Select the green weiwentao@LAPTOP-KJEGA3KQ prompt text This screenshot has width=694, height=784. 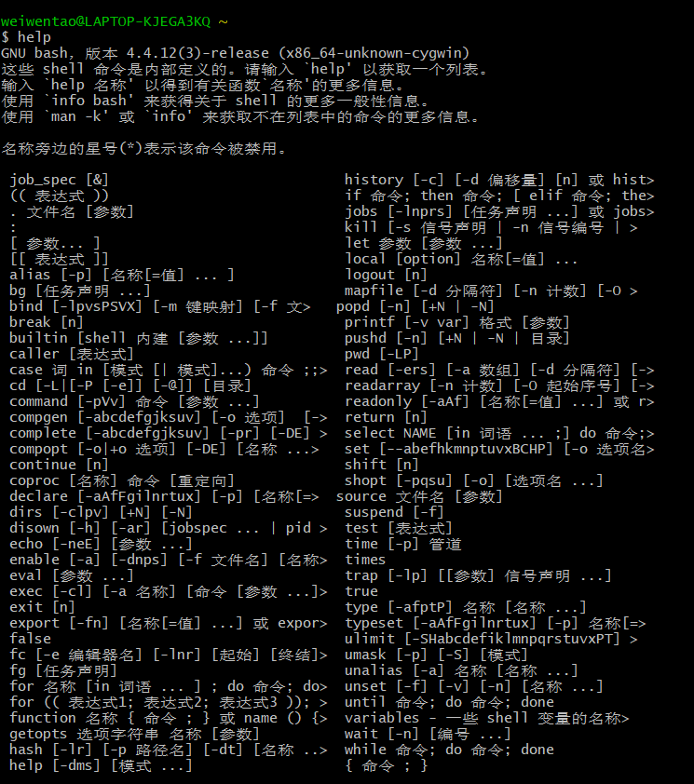105,21
